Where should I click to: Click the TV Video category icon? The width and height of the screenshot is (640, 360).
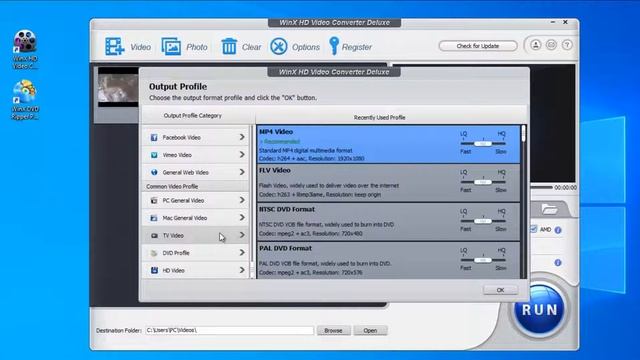tap(154, 236)
